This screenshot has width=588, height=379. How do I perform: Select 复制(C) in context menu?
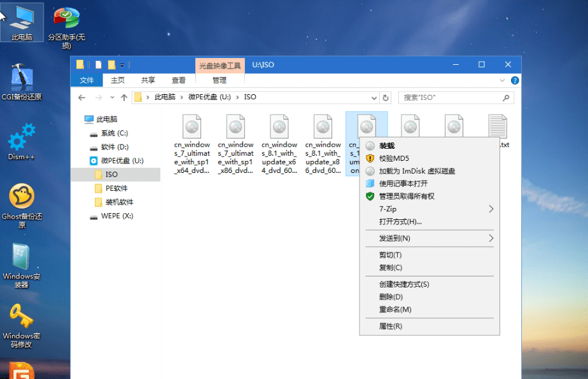pyautogui.click(x=430, y=268)
